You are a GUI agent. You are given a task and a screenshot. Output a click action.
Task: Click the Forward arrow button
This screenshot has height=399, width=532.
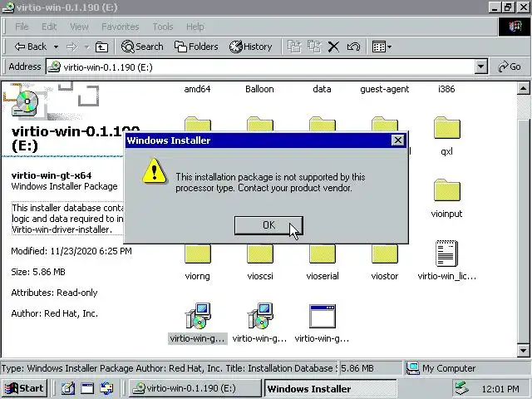click(71, 47)
